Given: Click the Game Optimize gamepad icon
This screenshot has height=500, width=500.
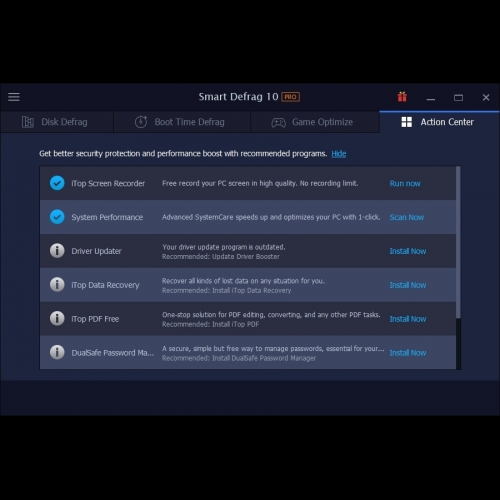Looking at the screenshot, I should tap(278, 122).
